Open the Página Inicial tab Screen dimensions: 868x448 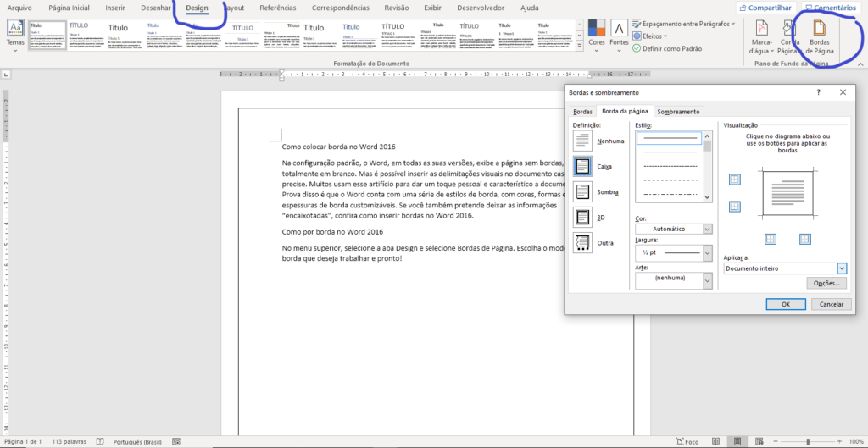click(x=70, y=8)
